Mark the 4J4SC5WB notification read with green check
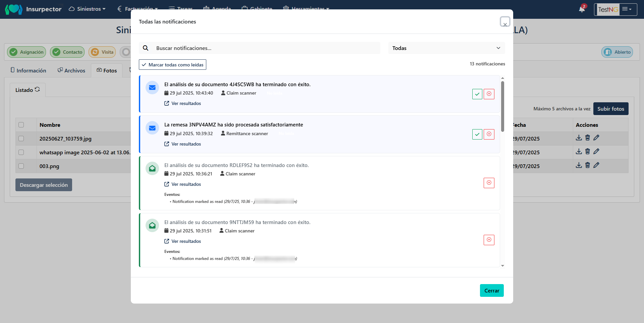644x323 pixels. click(477, 94)
